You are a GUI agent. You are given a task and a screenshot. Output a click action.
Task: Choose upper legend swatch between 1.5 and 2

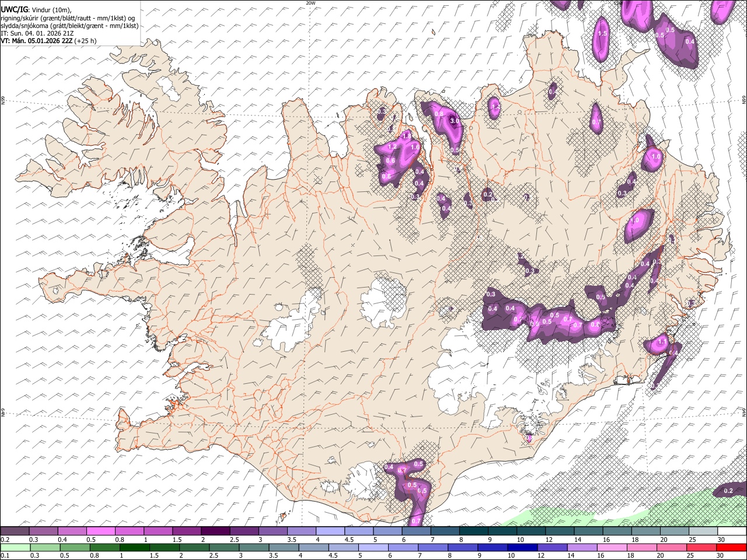pyautogui.click(x=187, y=531)
